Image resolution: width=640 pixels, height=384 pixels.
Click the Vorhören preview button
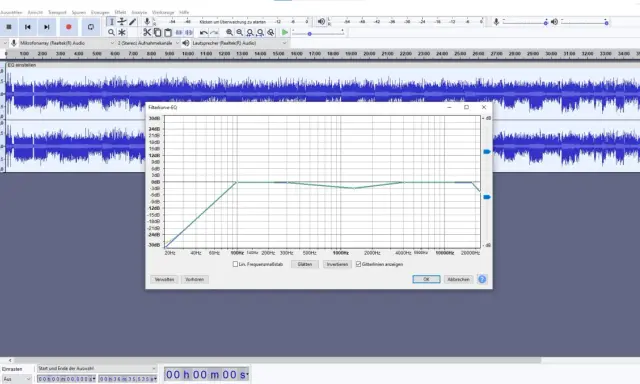194,280
